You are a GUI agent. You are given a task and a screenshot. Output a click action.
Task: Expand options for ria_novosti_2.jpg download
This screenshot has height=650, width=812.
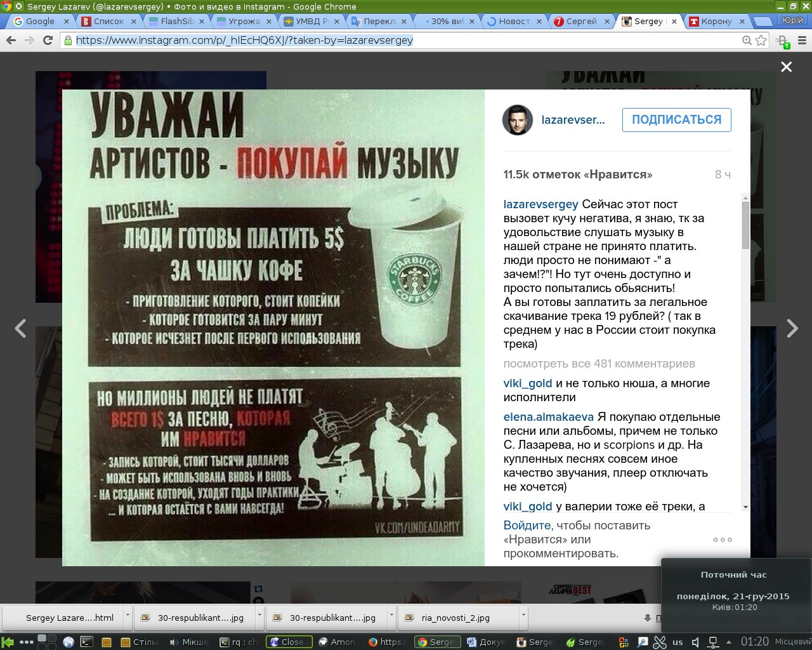(x=523, y=616)
